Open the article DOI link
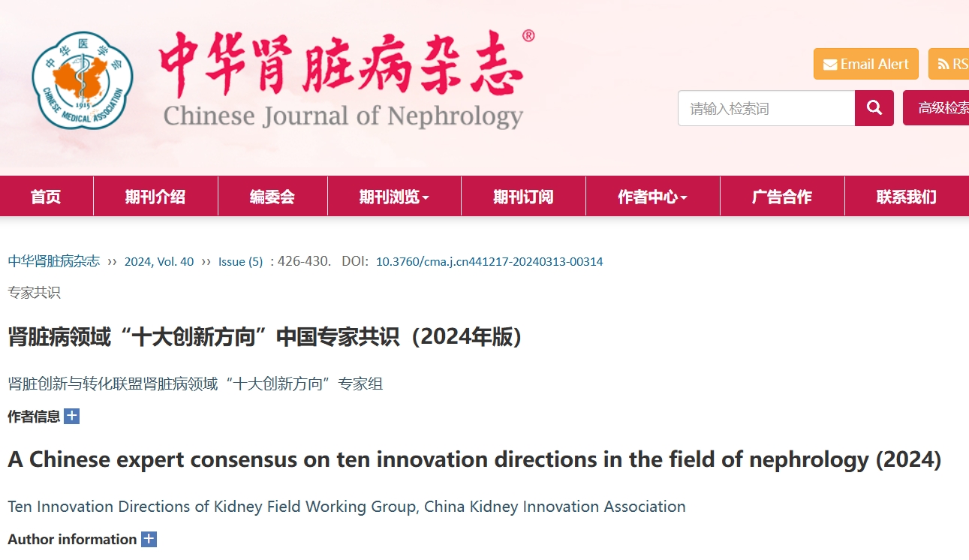969x560 pixels. (489, 262)
